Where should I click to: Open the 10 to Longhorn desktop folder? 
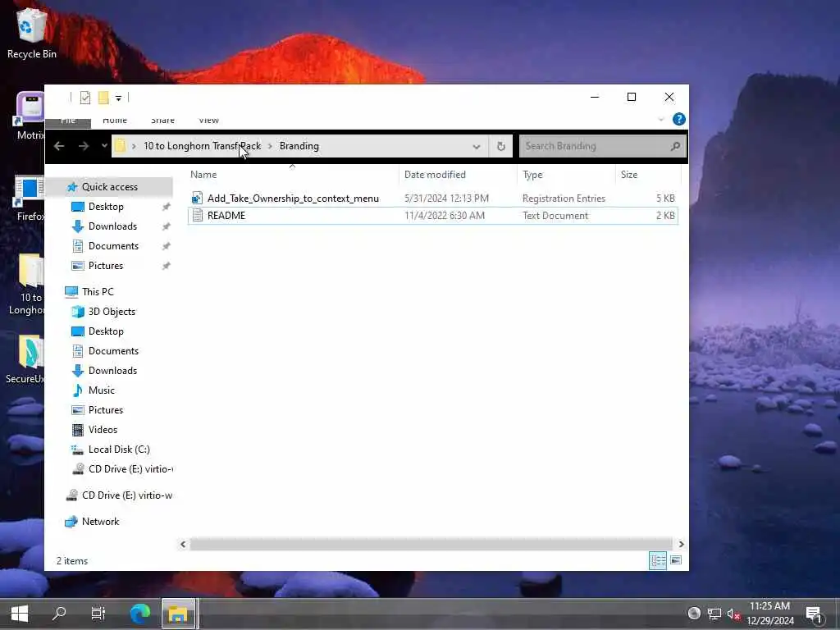27,285
